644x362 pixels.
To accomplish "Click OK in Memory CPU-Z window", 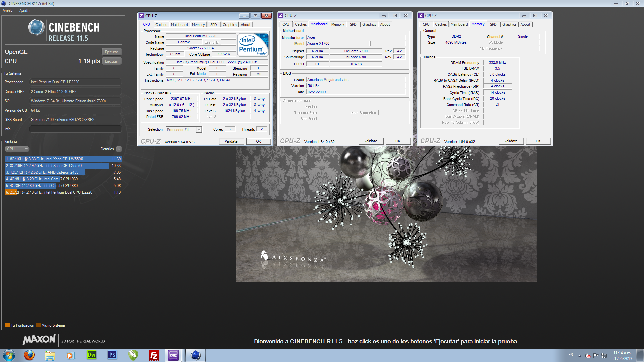I will coord(538,141).
